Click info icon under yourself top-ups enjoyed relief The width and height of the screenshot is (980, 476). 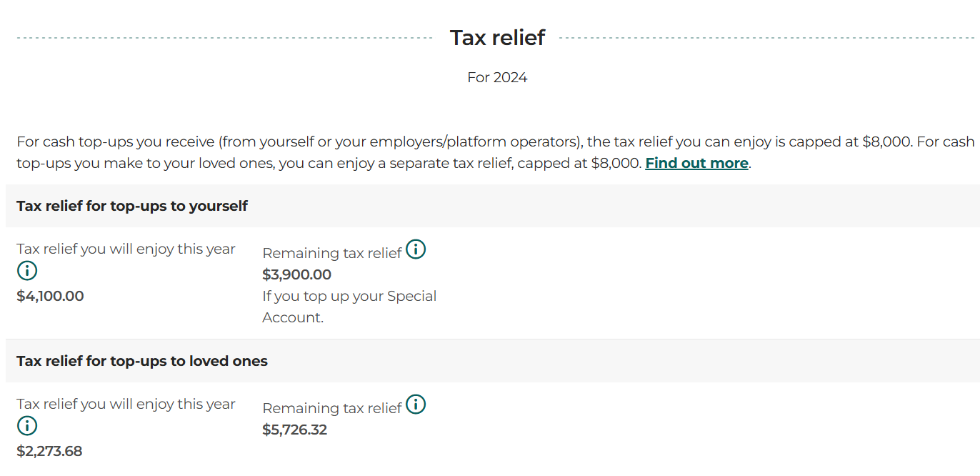point(27,271)
